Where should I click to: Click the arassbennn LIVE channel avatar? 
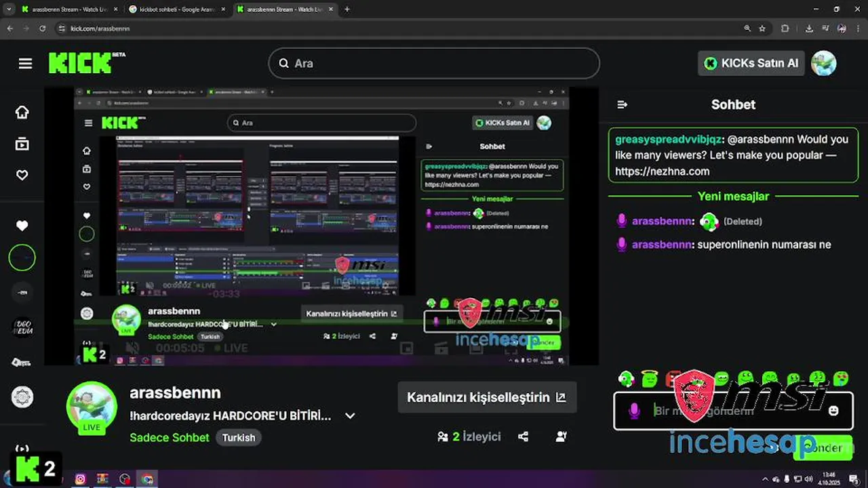point(92,407)
